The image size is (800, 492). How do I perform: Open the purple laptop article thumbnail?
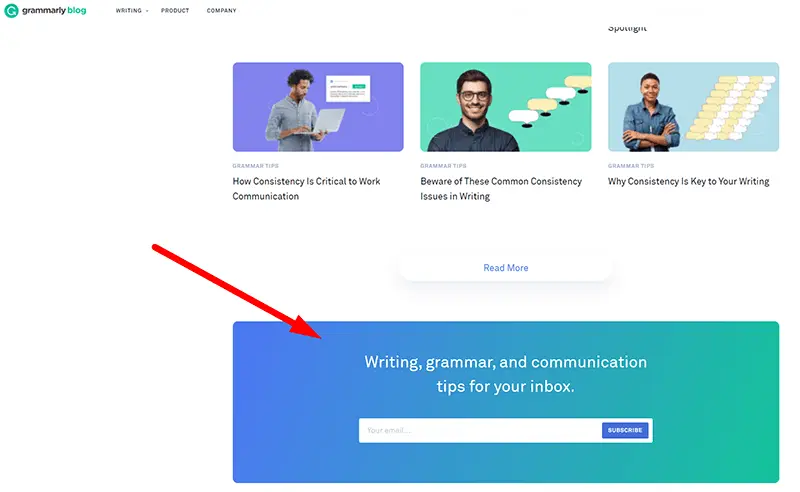click(318, 107)
